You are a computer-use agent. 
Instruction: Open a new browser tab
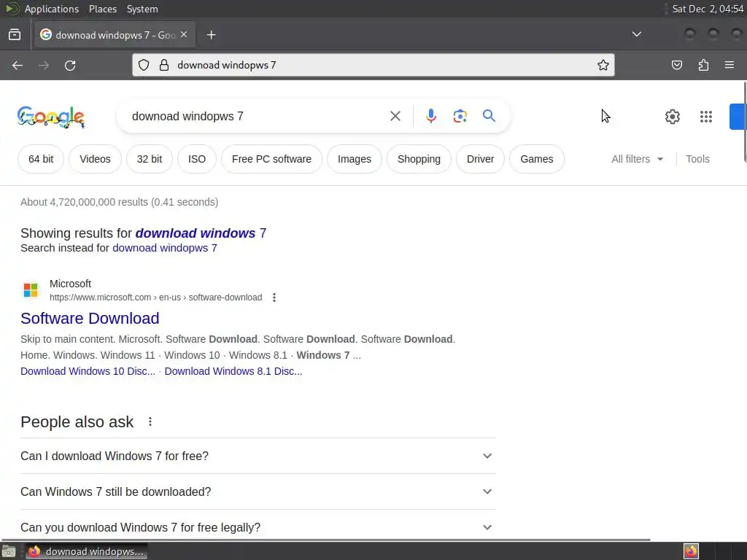pyautogui.click(x=211, y=35)
